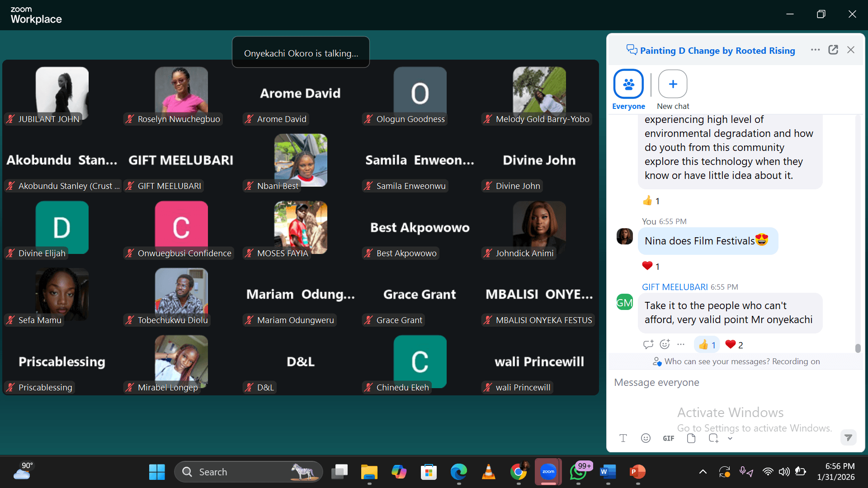Open the text formatting options icon
Image resolution: width=868 pixels, height=488 pixels.
pyautogui.click(x=623, y=438)
